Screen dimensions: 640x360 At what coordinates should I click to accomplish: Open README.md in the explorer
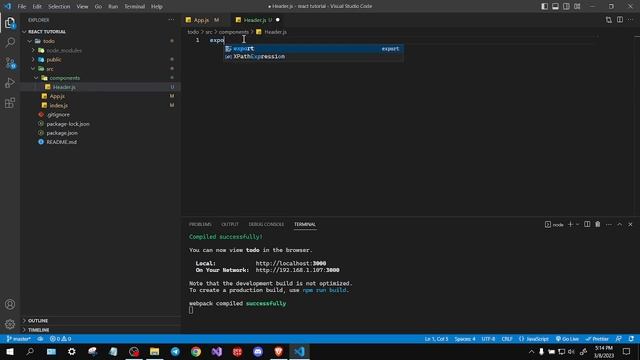(x=62, y=142)
